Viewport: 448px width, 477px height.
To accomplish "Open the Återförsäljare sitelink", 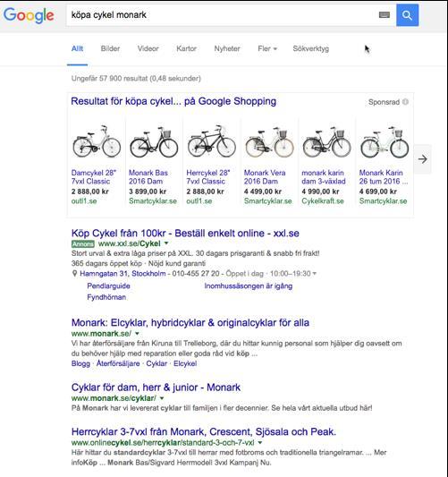I will click(x=118, y=363).
